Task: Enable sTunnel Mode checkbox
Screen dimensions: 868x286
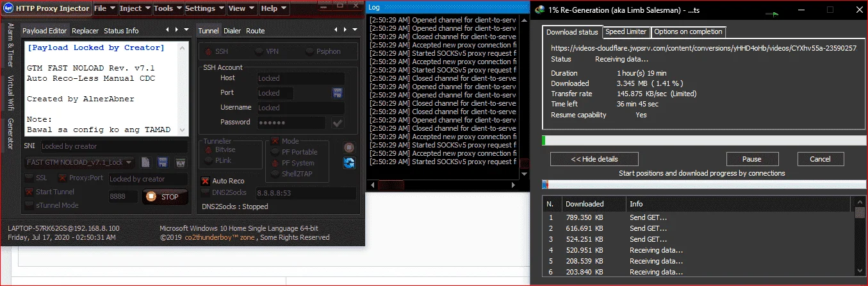Action: tap(29, 205)
